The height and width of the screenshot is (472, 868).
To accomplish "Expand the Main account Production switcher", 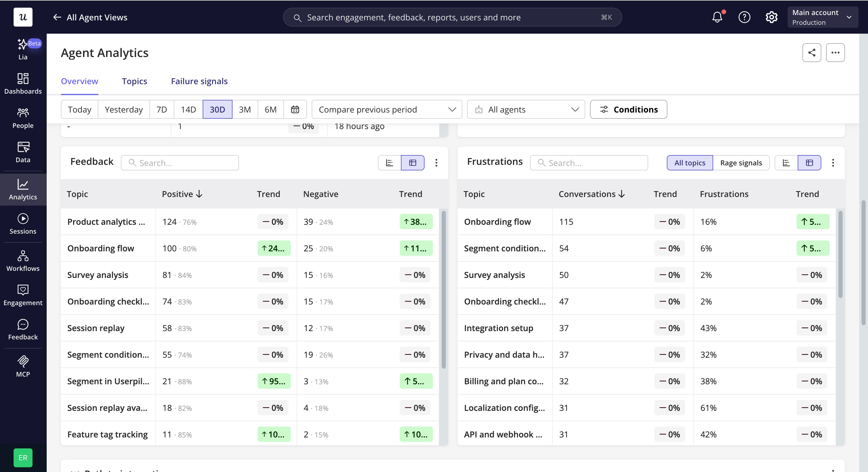I will pos(823,17).
